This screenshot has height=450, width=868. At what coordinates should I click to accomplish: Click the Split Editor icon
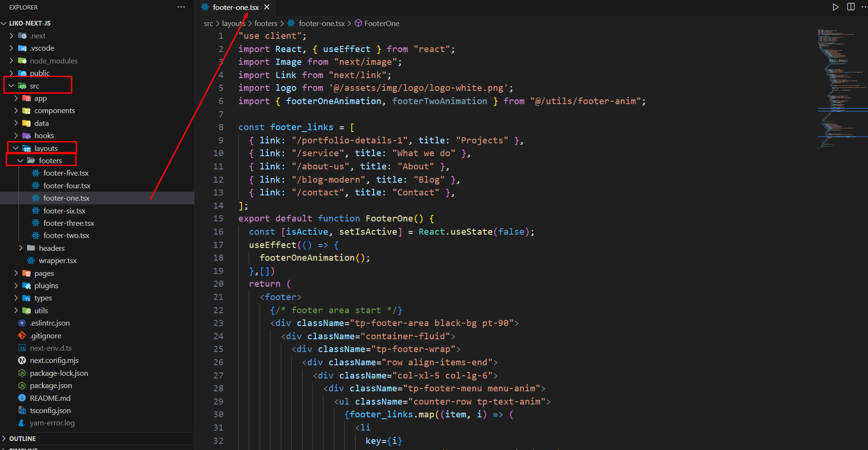coord(851,7)
